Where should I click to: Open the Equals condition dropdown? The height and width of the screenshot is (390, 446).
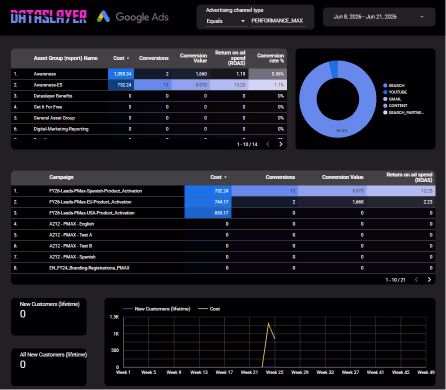pyautogui.click(x=226, y=21)
